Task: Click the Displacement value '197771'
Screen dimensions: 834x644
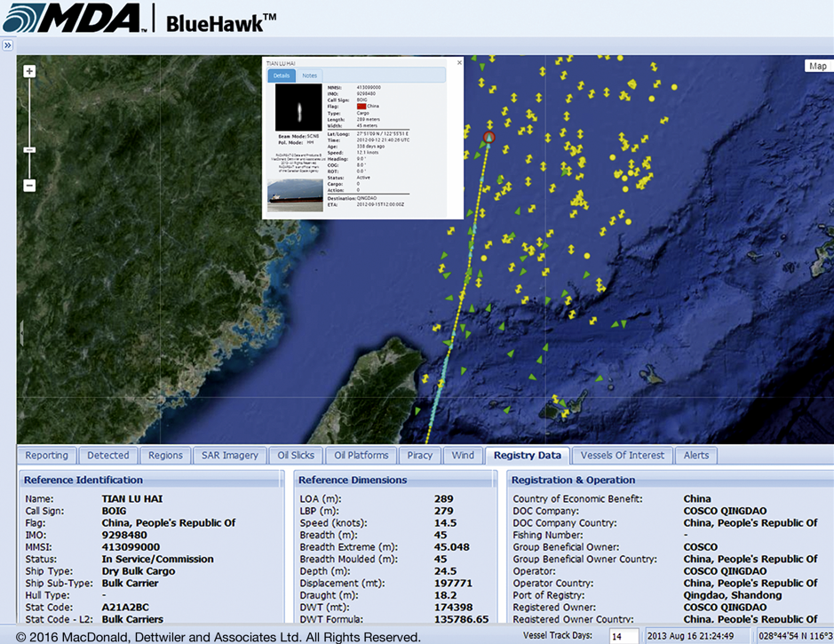Action: (453, 584)
